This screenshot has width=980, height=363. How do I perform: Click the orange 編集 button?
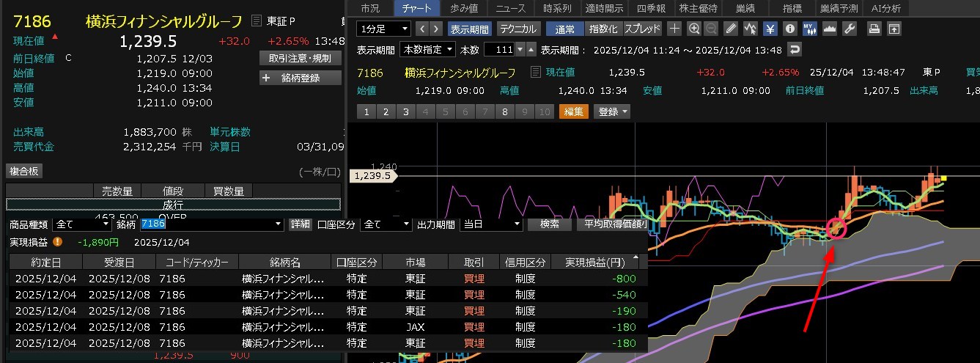(574, 112)
